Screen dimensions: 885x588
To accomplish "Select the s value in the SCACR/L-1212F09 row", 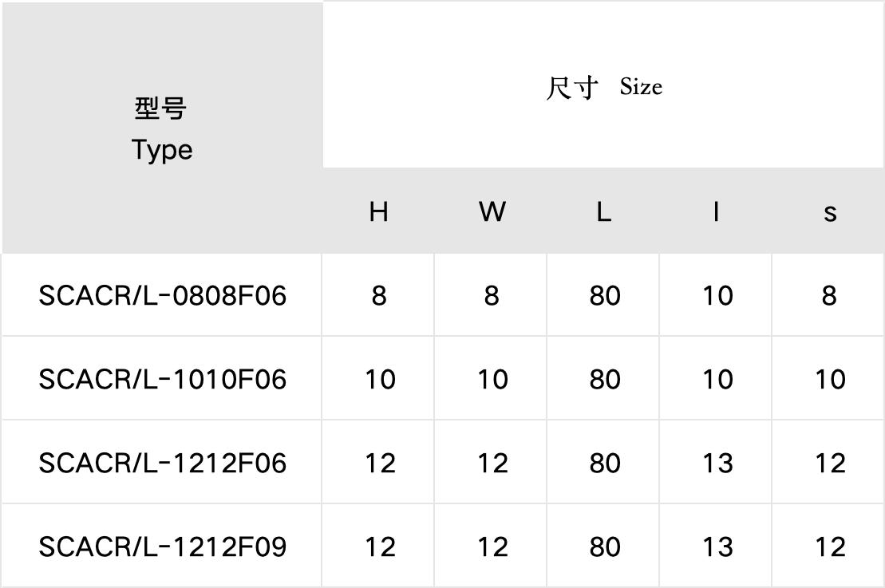I will pos(830,547).
